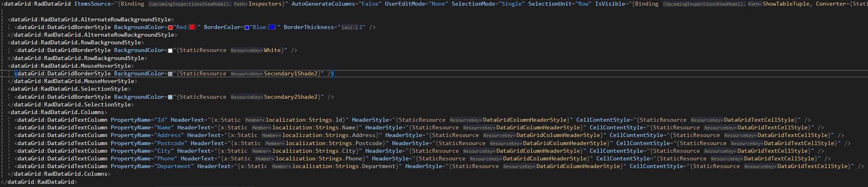868x187 pixels.
Task: Click the white swatch on RowBackgroundStyle line
Action: (170, 50)
